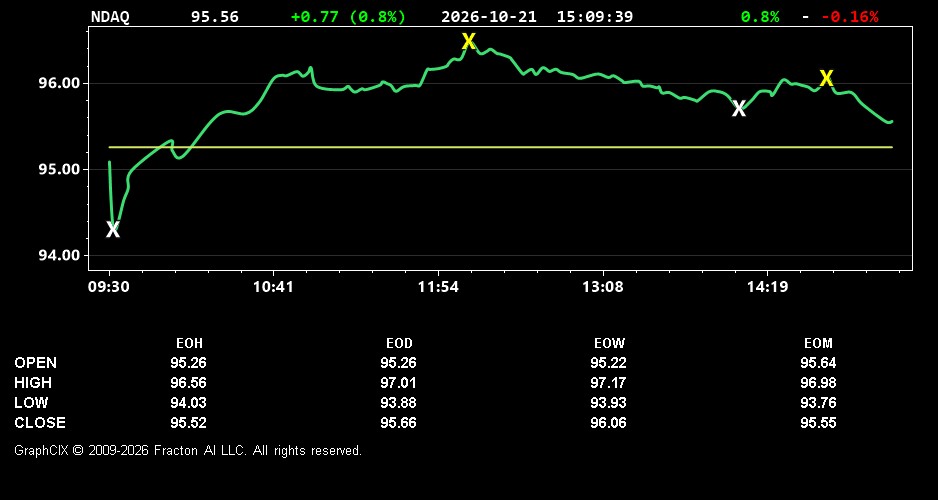Click the EOH high value 96.56
This screenshot has width=938, height=500.
click(x=188, y=383)
